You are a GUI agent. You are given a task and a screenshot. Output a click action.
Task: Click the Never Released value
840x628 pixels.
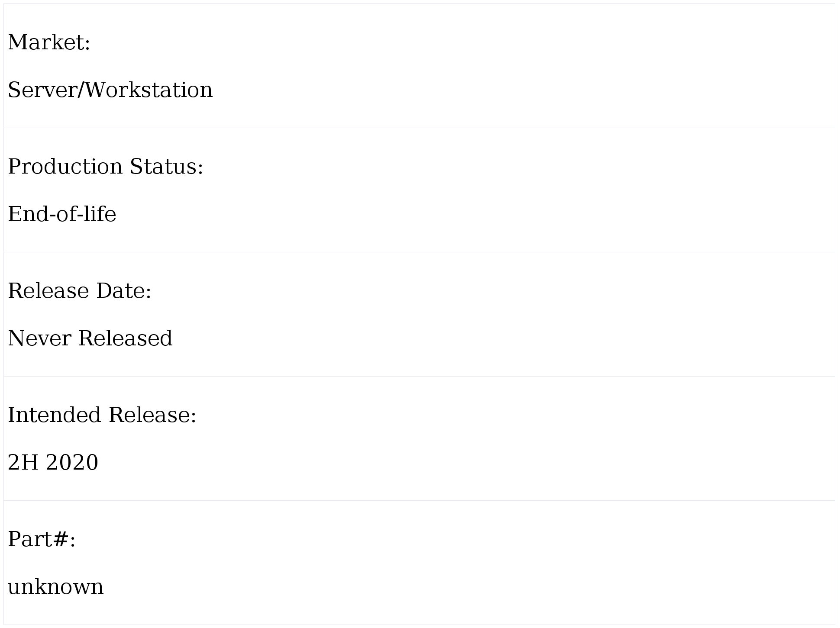tap(90, 338)
